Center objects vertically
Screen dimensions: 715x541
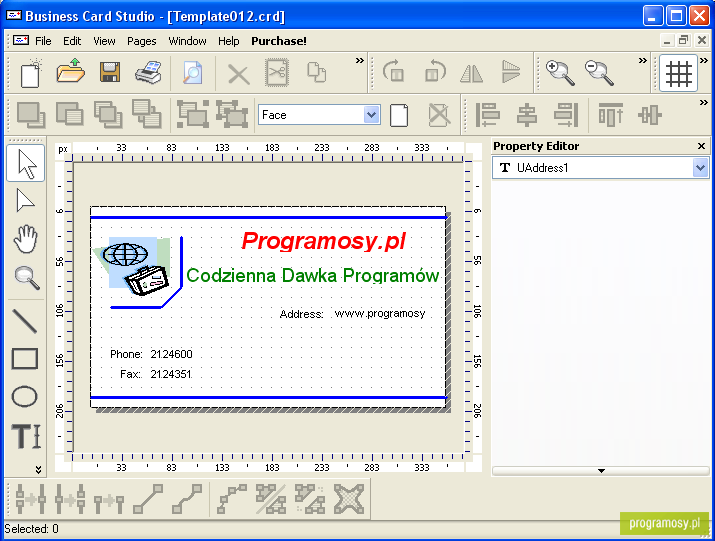pyautogui.click(x=650, y=114)
